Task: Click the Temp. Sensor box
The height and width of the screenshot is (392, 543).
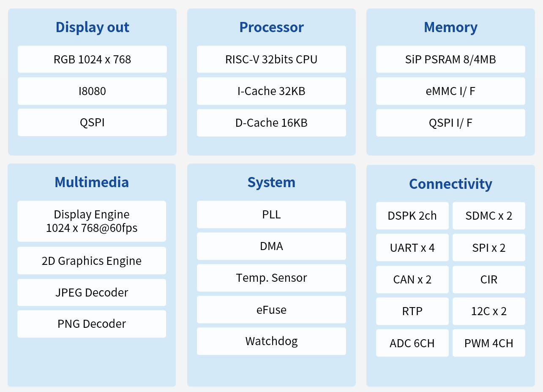Action: 271,278
